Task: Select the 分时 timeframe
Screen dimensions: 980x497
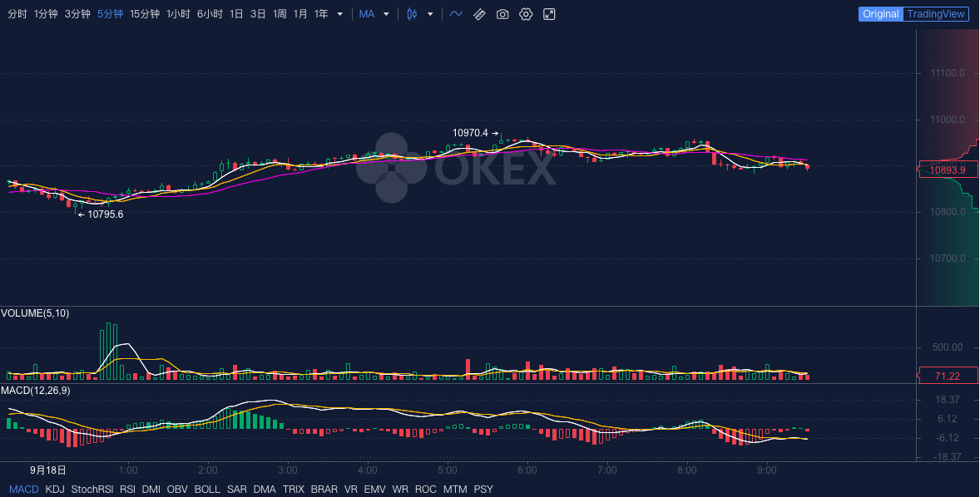Action: [17, 14]
